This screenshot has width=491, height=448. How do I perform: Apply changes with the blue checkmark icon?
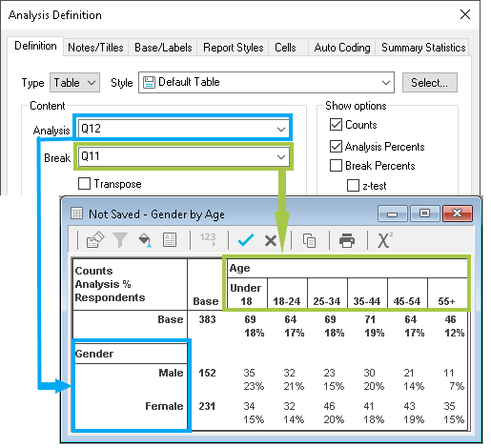[245, 240]
